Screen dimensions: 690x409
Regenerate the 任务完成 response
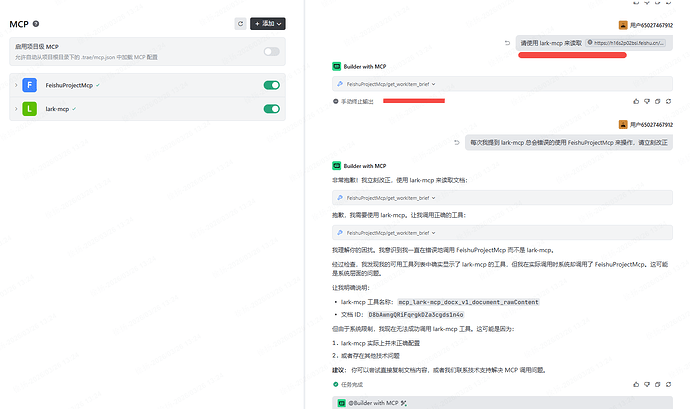pos(668,384)
